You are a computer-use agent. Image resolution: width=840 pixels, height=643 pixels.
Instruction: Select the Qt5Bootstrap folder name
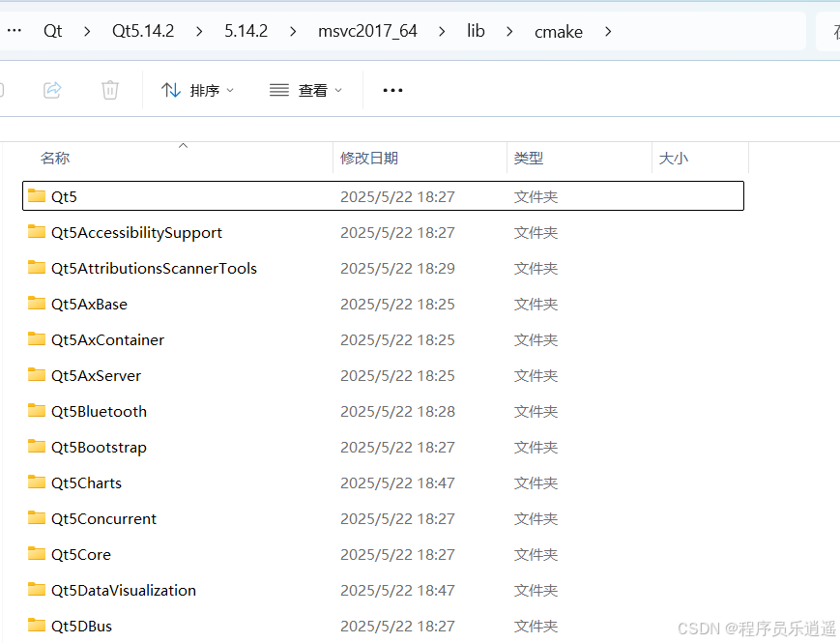[x=100, y=448]
